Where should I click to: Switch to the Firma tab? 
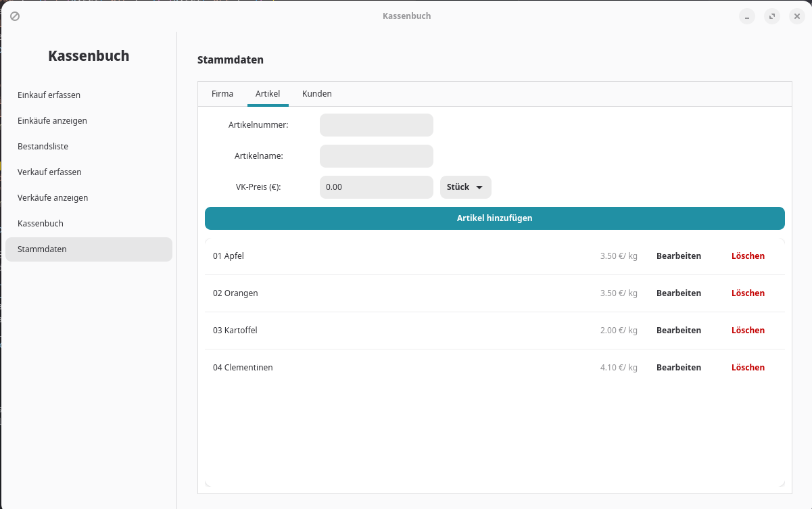pos(222,94)
